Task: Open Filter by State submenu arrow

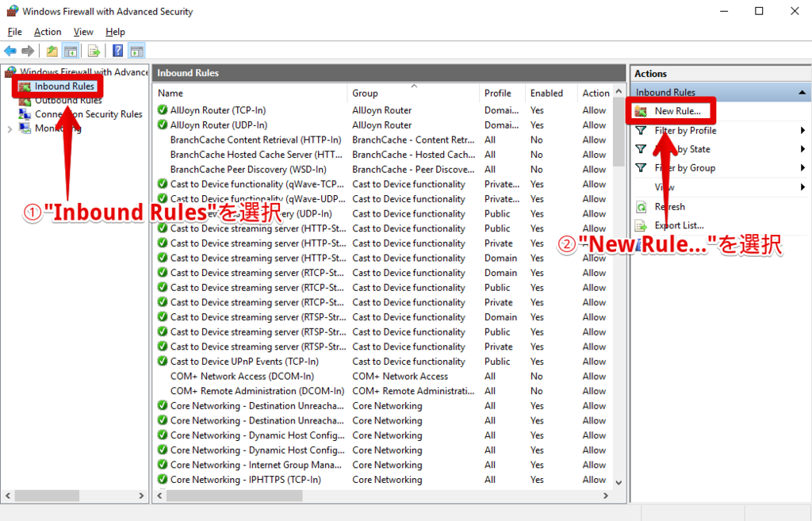Action: pos(802,149)
